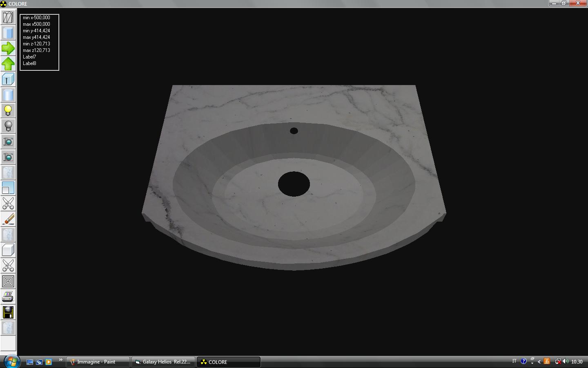Switch to Immagine - Paint in taskbar
Screen dimensions: 588x368
point(98,362)
